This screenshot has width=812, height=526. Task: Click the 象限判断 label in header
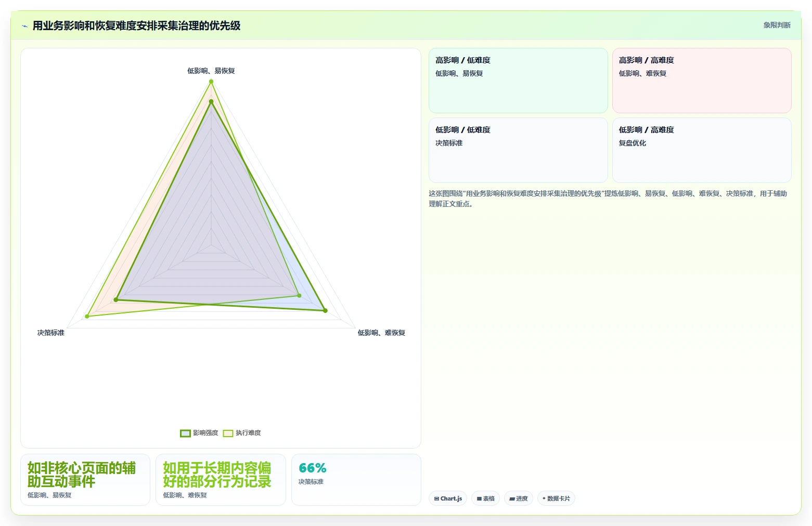coord(777,25)
